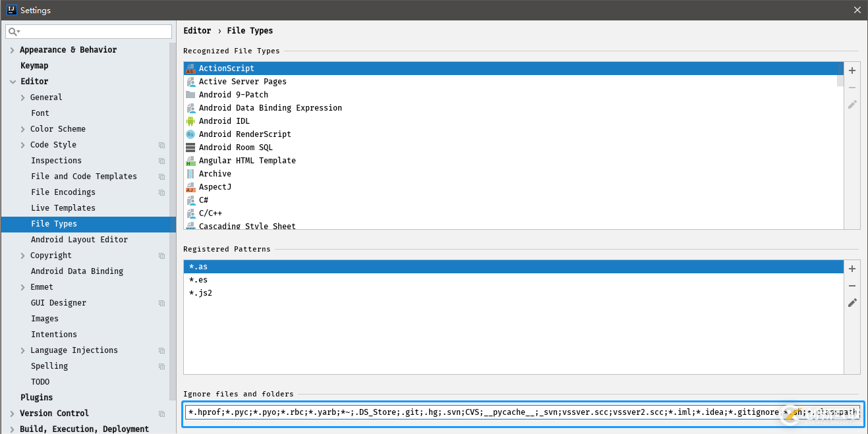This screenshot has height=434, width=868.
Task: Choose Angular HTML Template file type
Action: point(247,161)
